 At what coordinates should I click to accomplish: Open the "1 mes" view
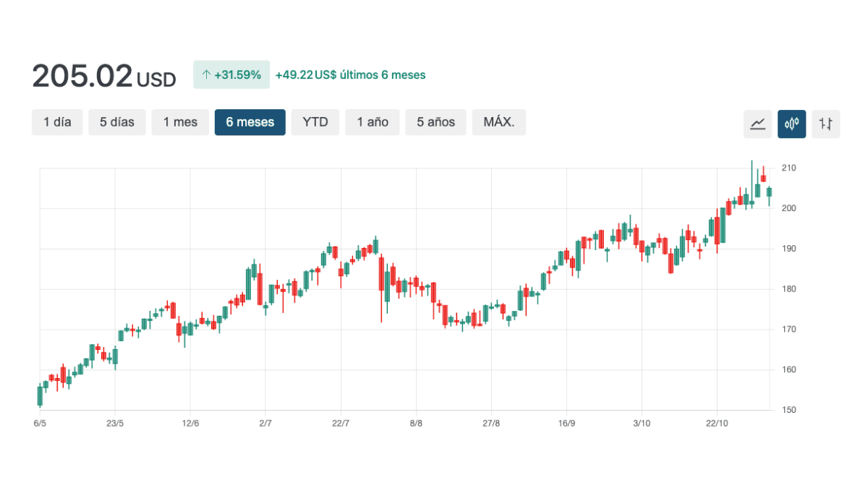[x=180, y=122]
